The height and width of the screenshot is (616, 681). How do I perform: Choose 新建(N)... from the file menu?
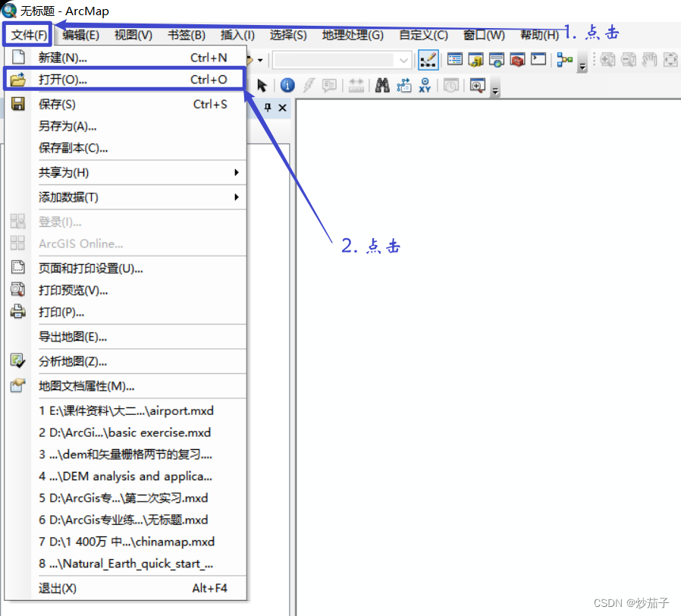[125, 58]
